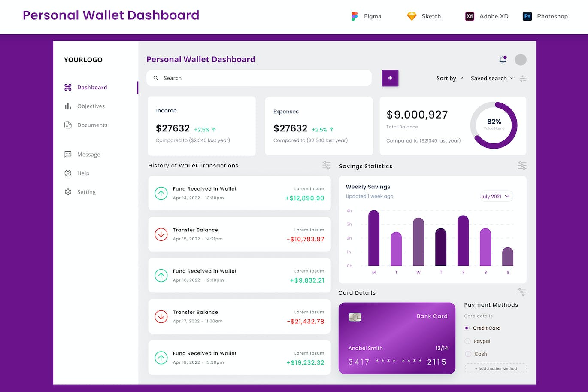Click red down arrow icon of Apr 15 transaction
This screenshot has height=392, width=588.
coord(161,234)
